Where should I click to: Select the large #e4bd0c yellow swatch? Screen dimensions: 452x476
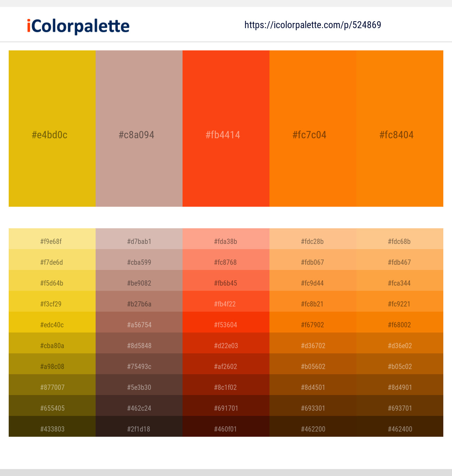tap(52, 129)
